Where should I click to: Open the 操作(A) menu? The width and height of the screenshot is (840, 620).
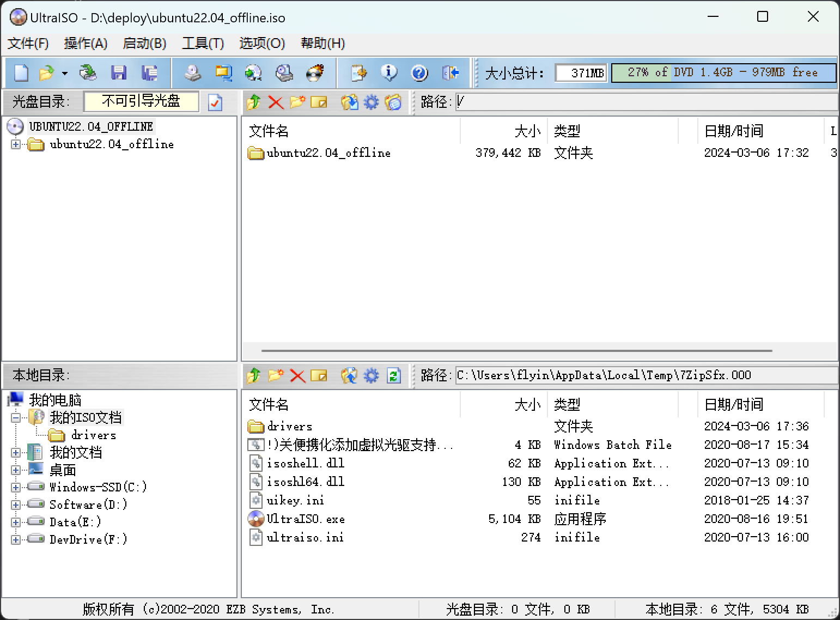(x=86, y=43)
